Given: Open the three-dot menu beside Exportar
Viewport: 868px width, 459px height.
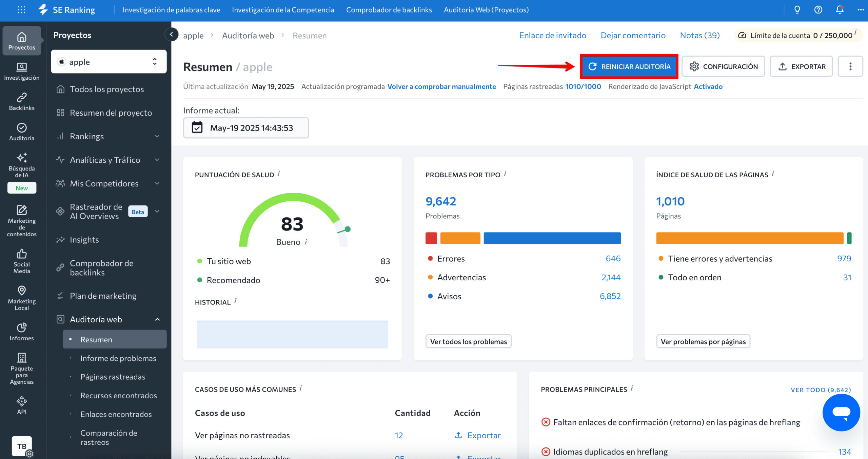Looking at the screenshot, I should pyautogui.click(x=850, y=66).
